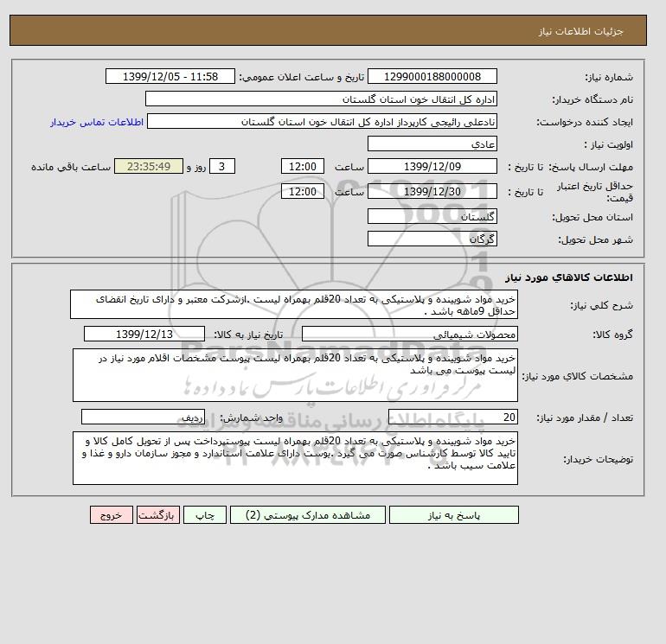Screen dimensions: 666x644
Task: Click the remaining days field 3
Action: (x=221, y=167)
